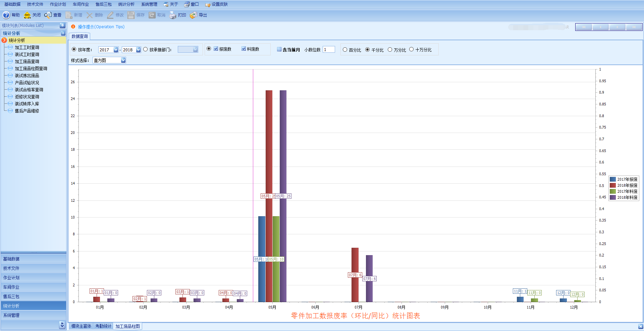644x331 pixels.
Task: Pin the 模块列表 Modules List panel
Action: click(62, 26)
